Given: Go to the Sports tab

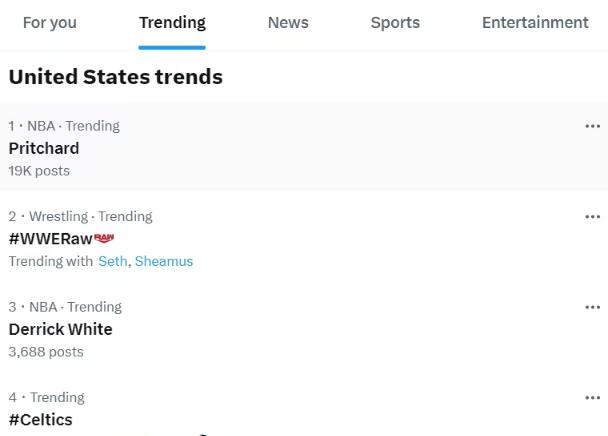Looking at the screenshot, I should 395,22.
